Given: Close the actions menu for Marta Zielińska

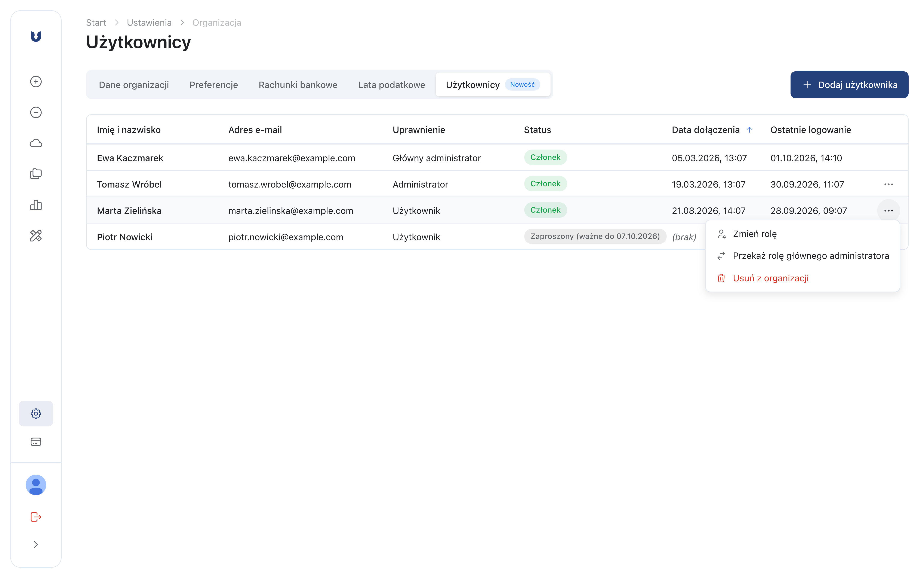Looking at the screenshot, I should [x=888, y=211].
